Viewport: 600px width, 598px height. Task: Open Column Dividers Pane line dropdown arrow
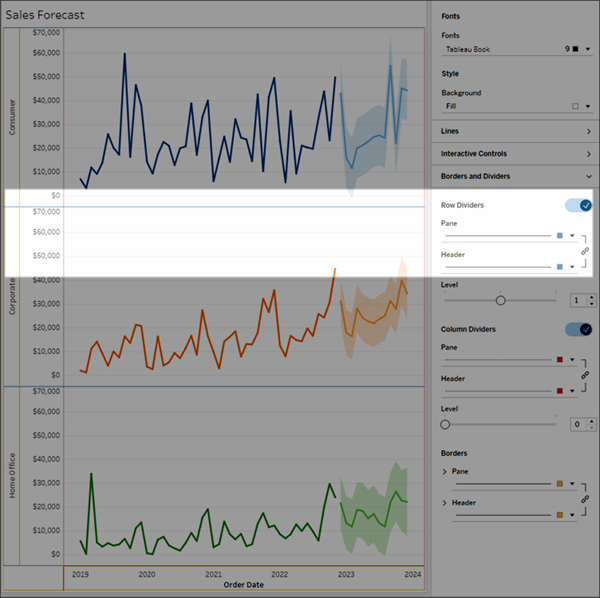(x=572, y=360)
